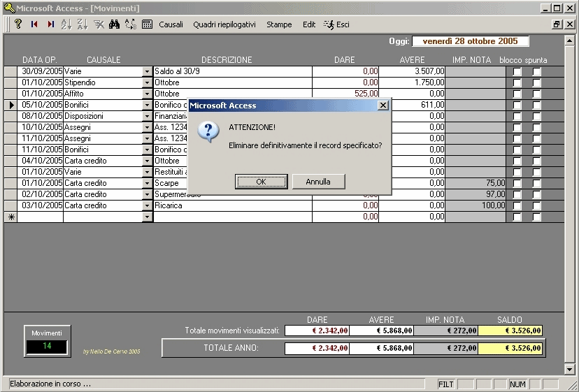This screenshot has width=579, height=392.
Task: Click description cell 'Saldo al 30/9'
Action: pos(233,71)
